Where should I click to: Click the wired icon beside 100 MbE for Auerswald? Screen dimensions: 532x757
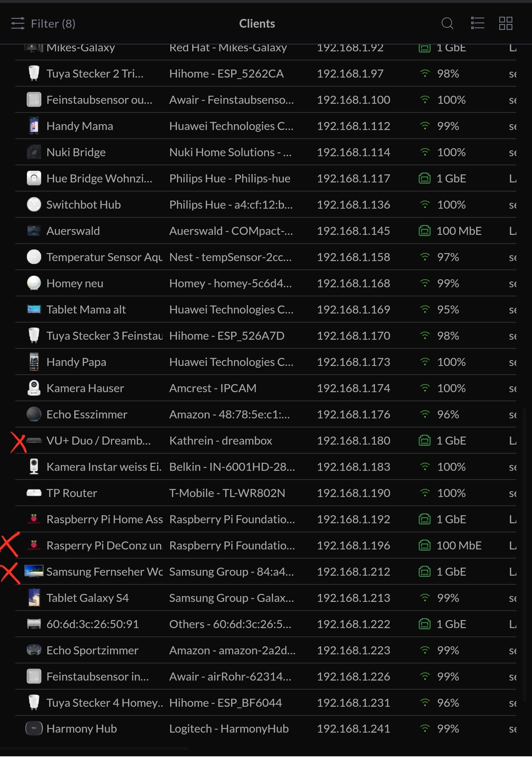(x=425, y=231)
